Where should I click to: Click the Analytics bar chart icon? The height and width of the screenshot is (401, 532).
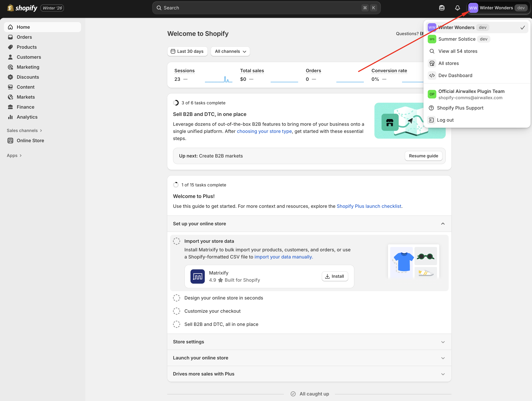pyautogui.click(x=10, y=117)
